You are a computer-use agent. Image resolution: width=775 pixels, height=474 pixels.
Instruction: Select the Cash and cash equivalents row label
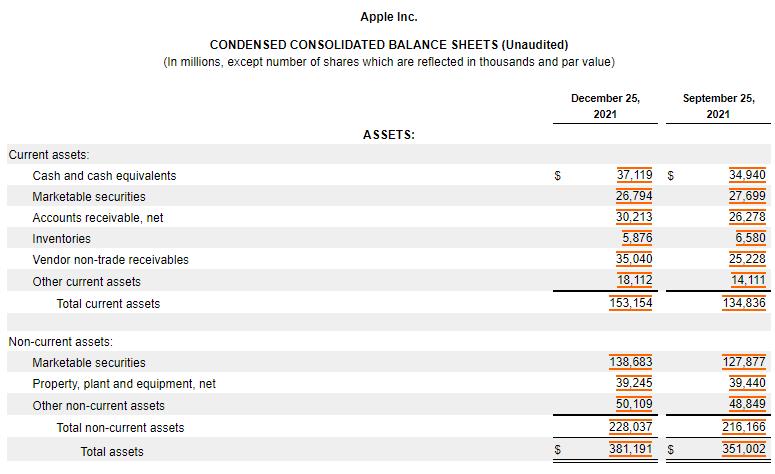[x=104, y=175]
